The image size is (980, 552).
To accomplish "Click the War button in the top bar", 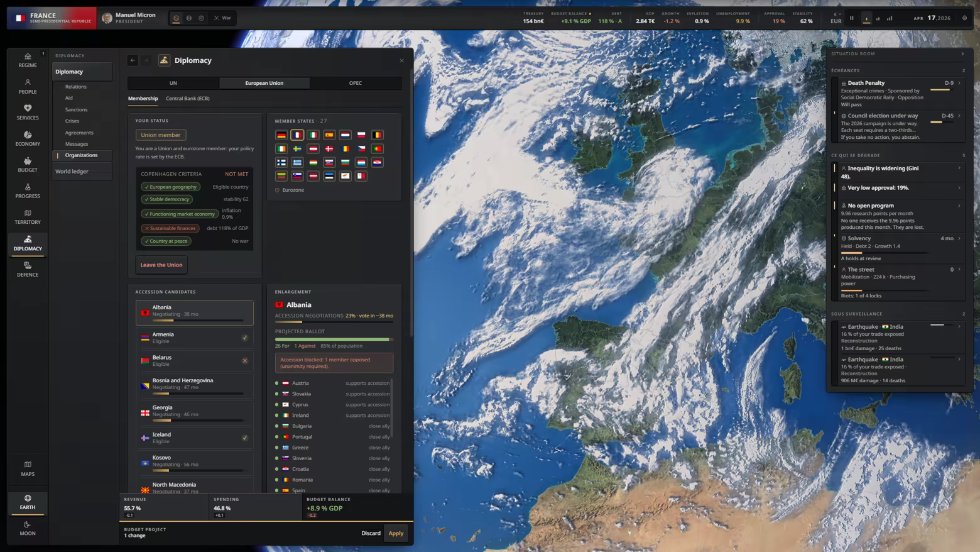I will pos(222,18).
